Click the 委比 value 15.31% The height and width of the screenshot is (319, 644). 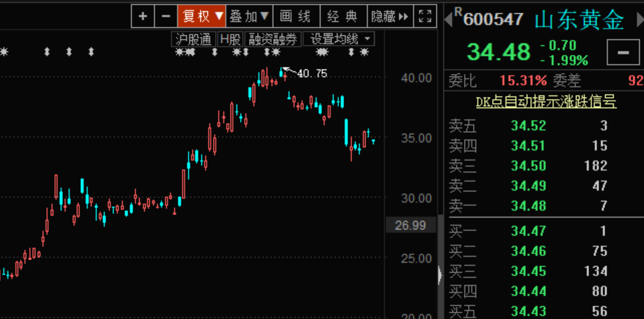pyautogui.click(x=524, y=80)
